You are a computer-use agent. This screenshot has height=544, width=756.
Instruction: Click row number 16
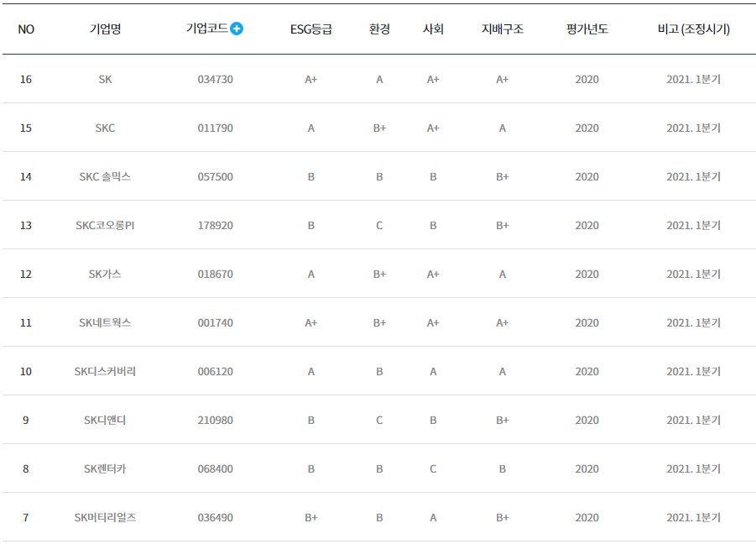point(26,79)
